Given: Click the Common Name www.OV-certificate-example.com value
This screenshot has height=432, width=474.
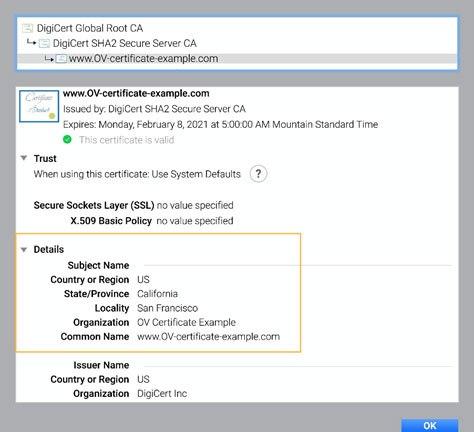Looking at the screenshot, I should coord(209,337).
